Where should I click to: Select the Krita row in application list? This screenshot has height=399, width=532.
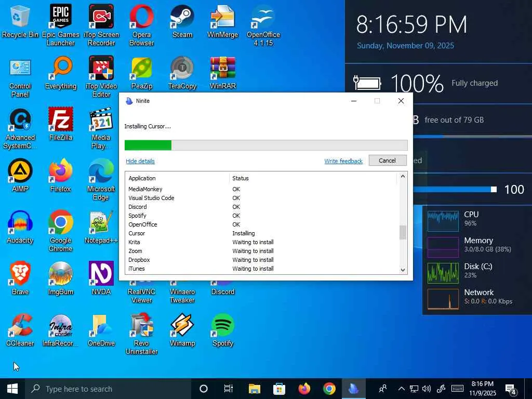[x=262, y=242]
